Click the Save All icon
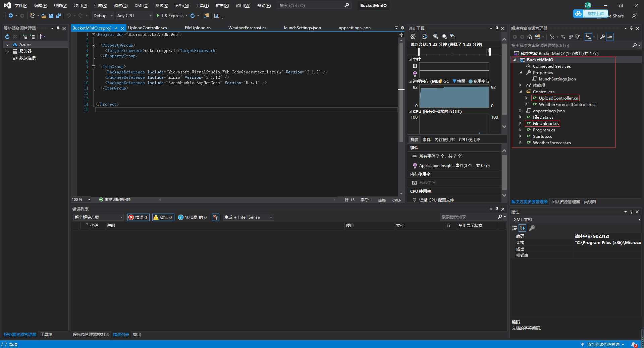 click(x=59, y=16)
